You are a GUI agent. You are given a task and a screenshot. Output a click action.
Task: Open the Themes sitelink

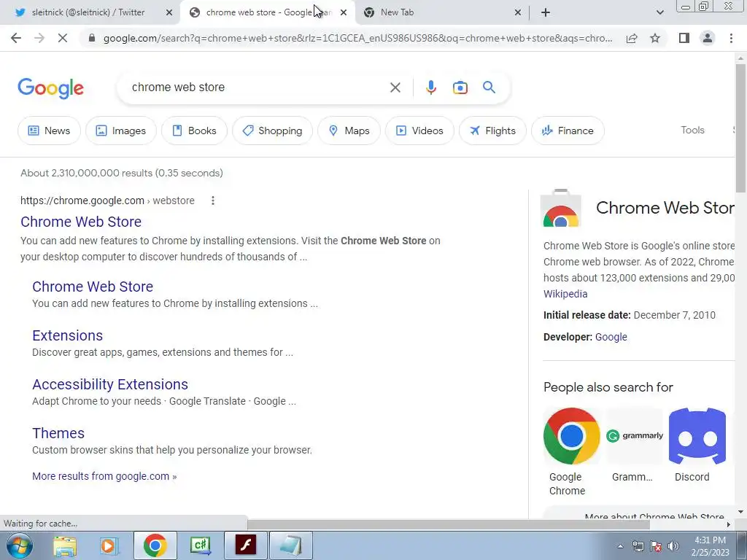pyautogui.click(x=58, y=433)
